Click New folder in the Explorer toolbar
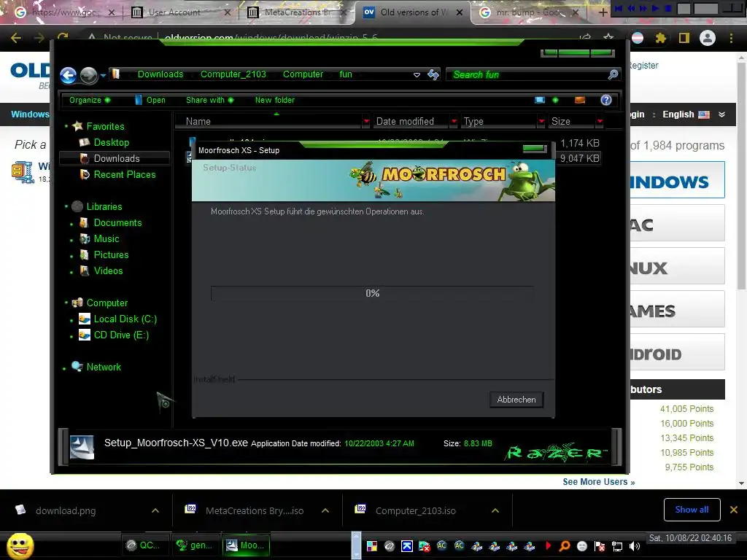The width and height of the screenshot is (747, 560). click(275, 100)
